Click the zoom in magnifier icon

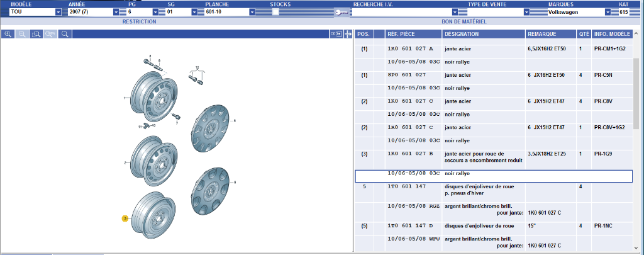click(x=8, y=34)
